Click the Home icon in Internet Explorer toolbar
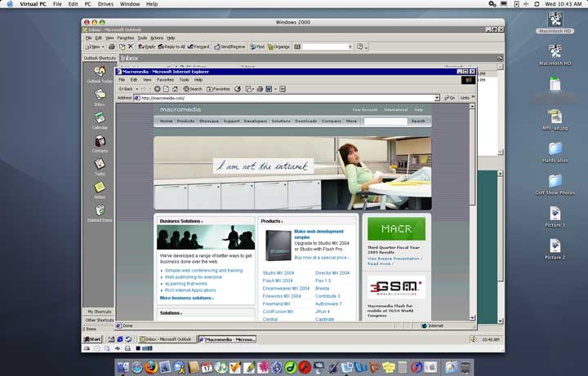 pyautogui.click(x=175, y=89)
